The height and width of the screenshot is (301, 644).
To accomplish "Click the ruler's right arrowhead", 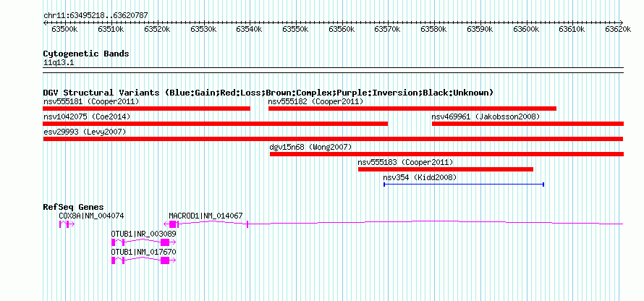I will coord(622,22).
